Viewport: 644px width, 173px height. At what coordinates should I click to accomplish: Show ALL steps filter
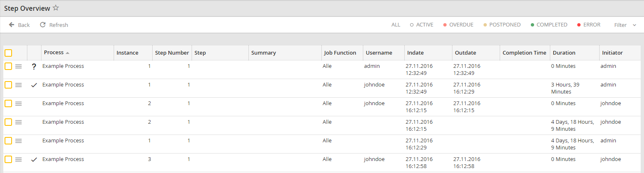(396, 25)
